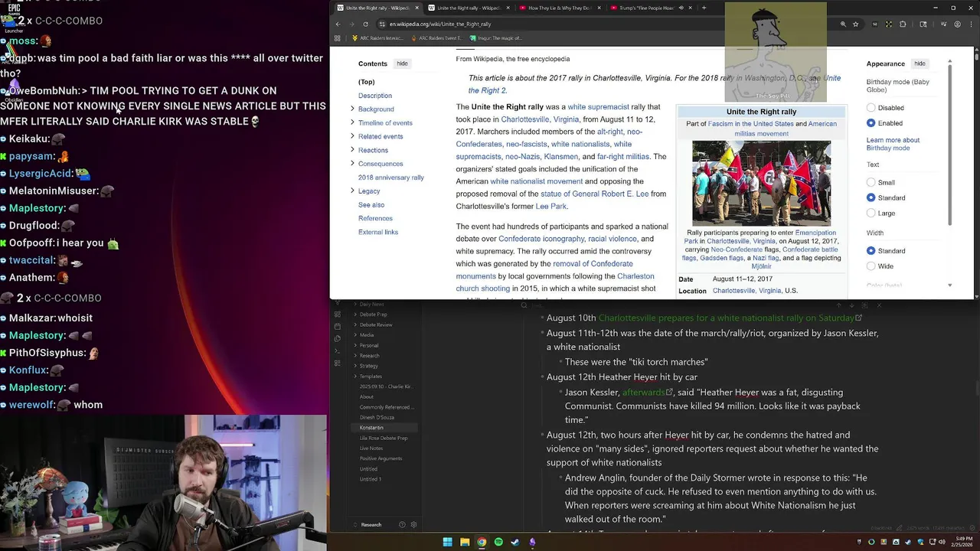
Task: Open File Explorer from taskbar
Action: (464, 542)
